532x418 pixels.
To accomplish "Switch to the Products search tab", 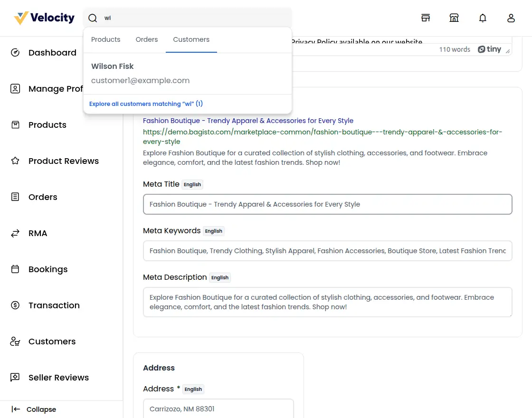I will click(x=105, y=39).
